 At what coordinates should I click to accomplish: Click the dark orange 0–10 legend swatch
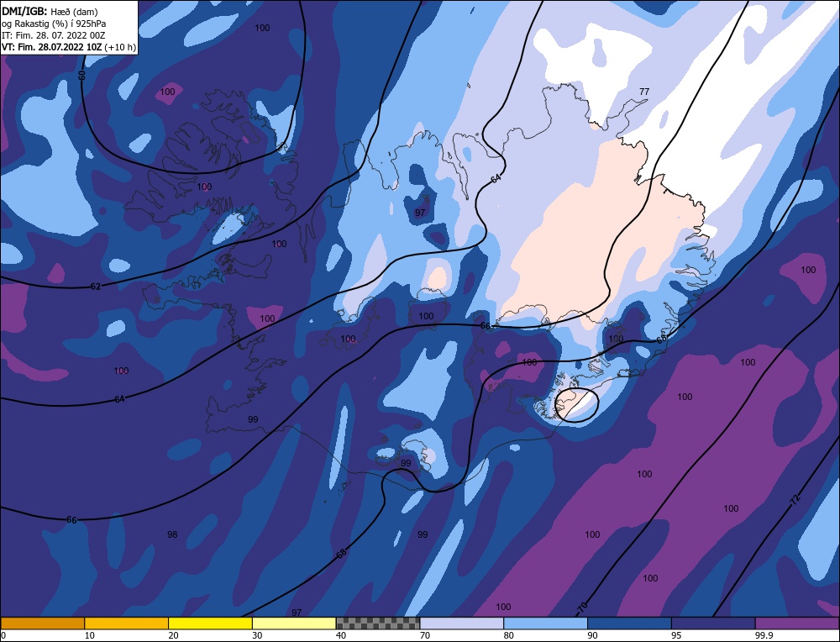coord(42,623)
